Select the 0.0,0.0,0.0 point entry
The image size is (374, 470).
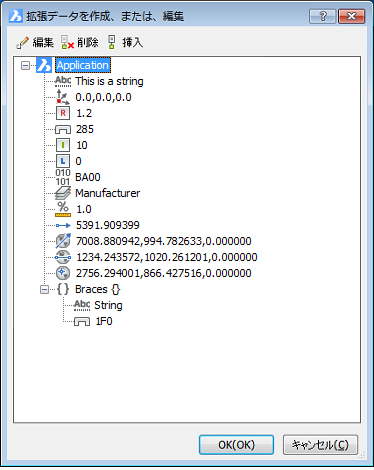point(103,97)
